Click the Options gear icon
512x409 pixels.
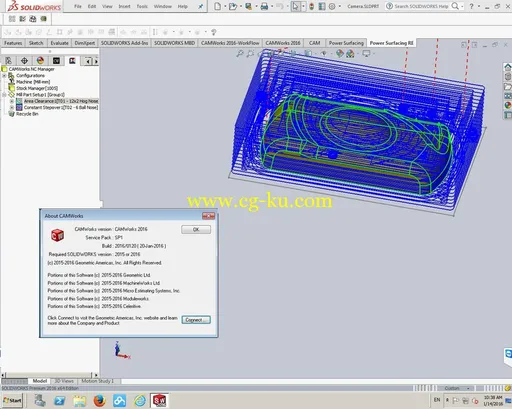[x=332, y=6]
